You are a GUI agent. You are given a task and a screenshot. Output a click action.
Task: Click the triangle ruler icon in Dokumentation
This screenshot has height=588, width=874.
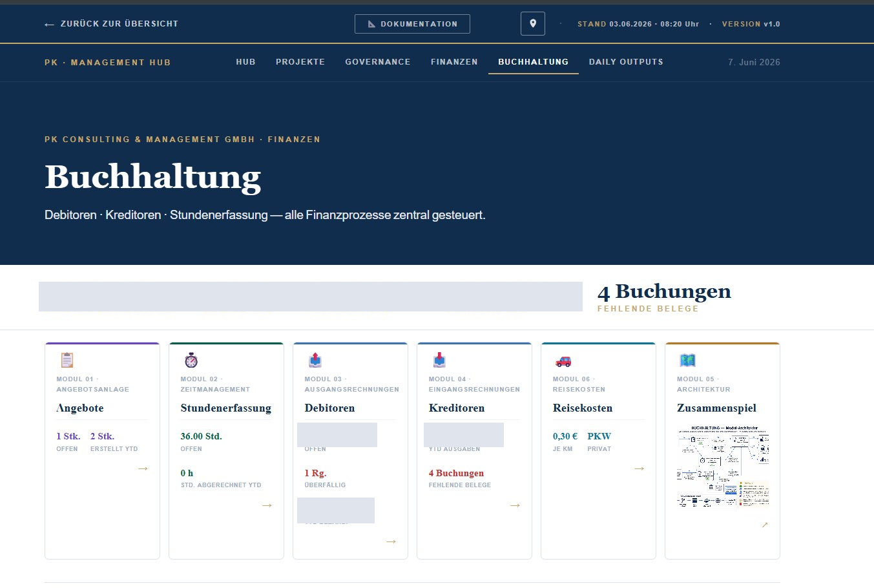(x=371, y=24)
